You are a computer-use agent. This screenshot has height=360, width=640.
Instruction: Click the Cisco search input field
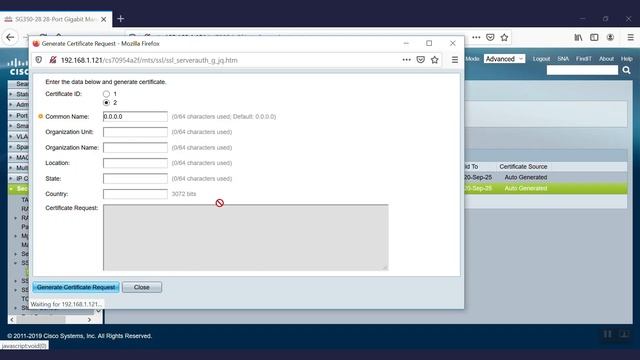[582, 70]
